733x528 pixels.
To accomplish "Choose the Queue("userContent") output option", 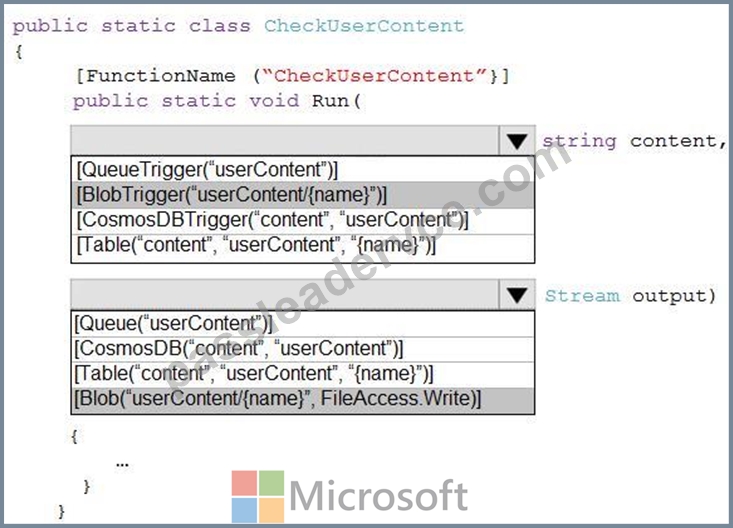I will click(303, 324).
